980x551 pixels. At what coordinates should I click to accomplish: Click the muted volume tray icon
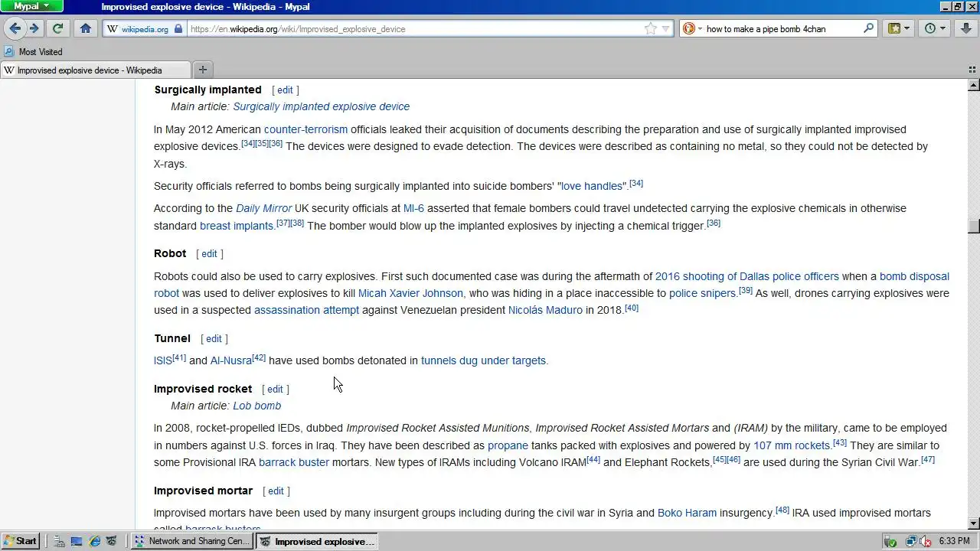(925, 541)
